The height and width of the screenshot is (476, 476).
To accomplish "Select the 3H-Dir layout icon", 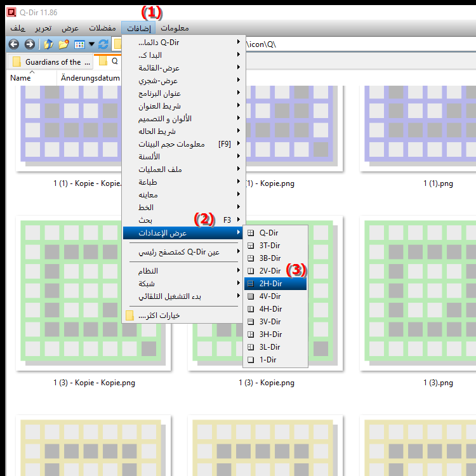I will [251, 334].
